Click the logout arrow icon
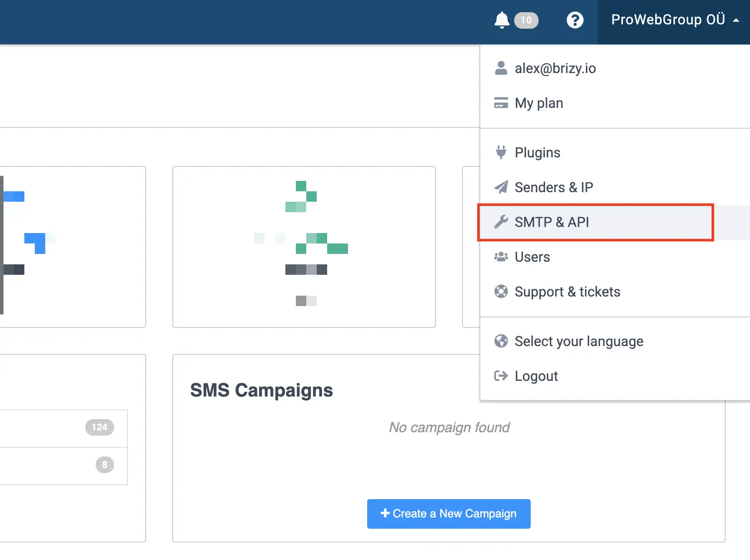Viewport: 750px width, 560px height. [x=501, y=376]
